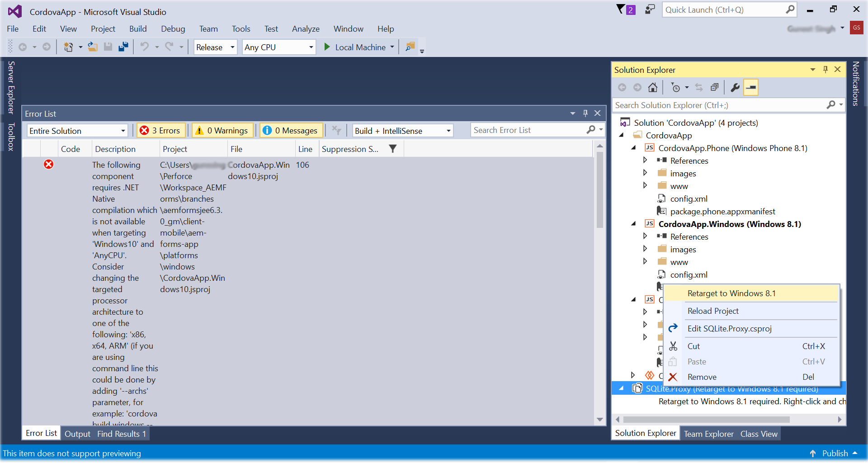Click the Undo toolbar icon
Viewport: 868px width, 463px height.
145,47
